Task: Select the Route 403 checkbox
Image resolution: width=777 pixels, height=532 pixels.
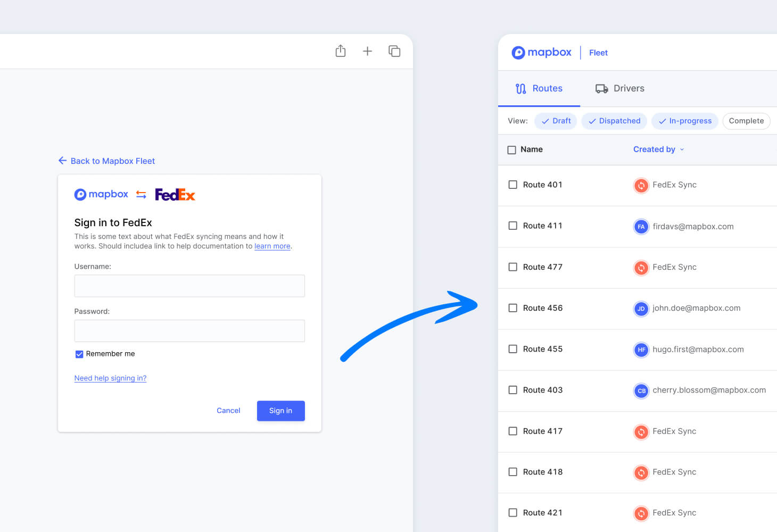Action: [x=513, y=390]
